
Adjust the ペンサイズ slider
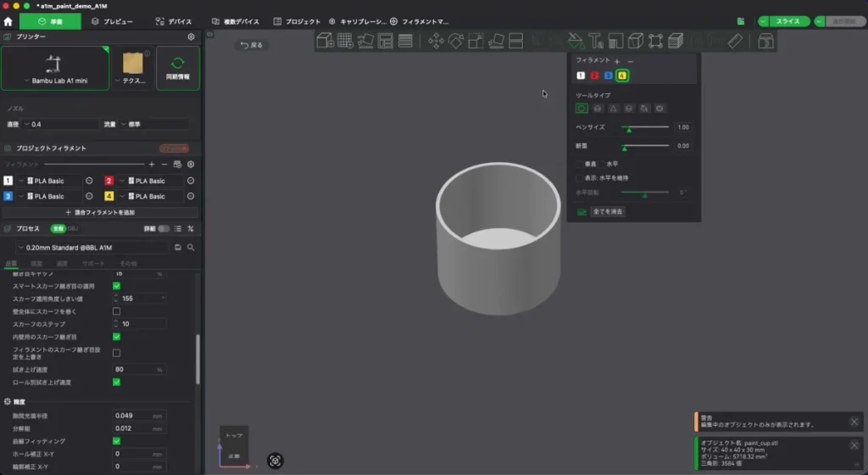point(645,127)
